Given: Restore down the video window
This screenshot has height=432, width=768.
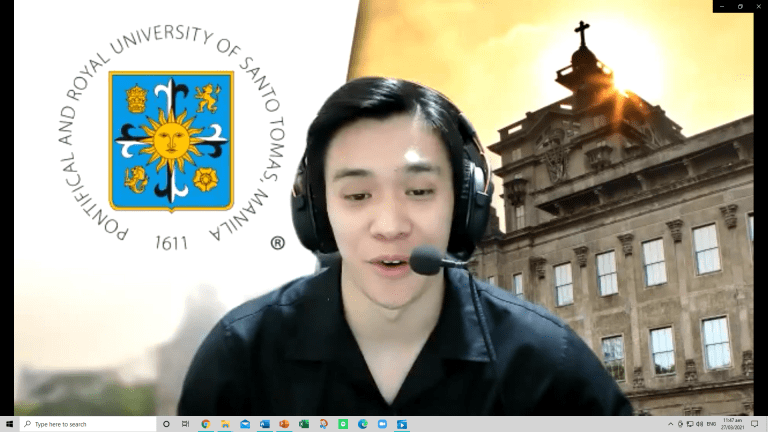Looking at the screenshot, I should [740, 6].
